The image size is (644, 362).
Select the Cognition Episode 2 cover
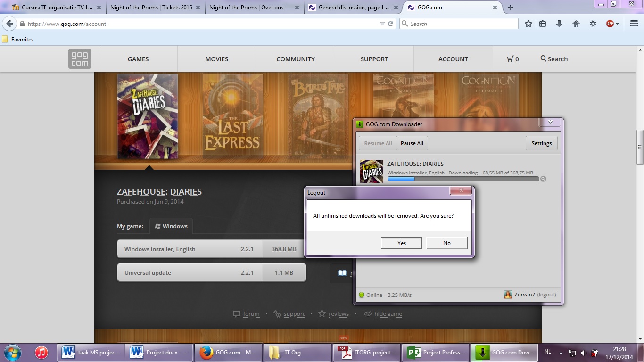point(488,96)
